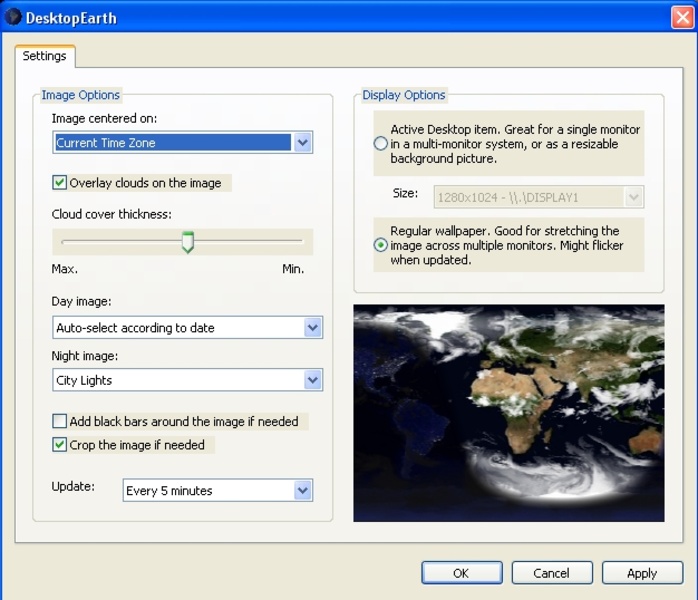Click the Image Options group heading
698x600 pixels.
click(81, 95)
